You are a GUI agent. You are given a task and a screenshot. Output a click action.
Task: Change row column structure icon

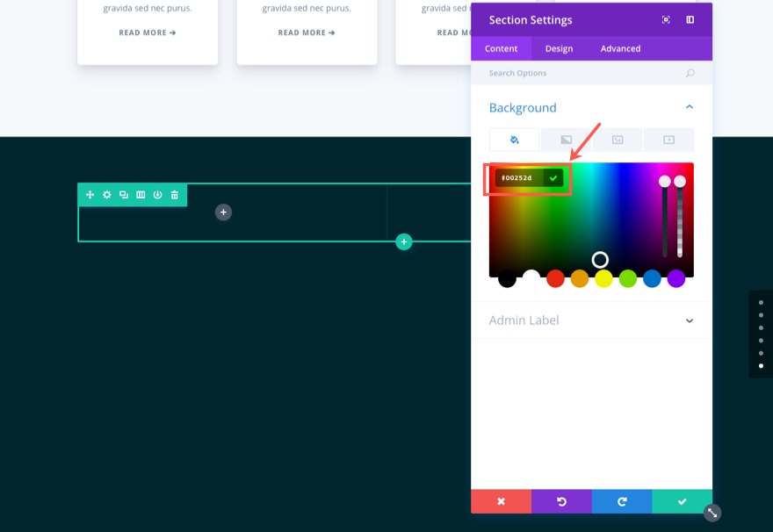pyautogui.click(x=141, y=195)
